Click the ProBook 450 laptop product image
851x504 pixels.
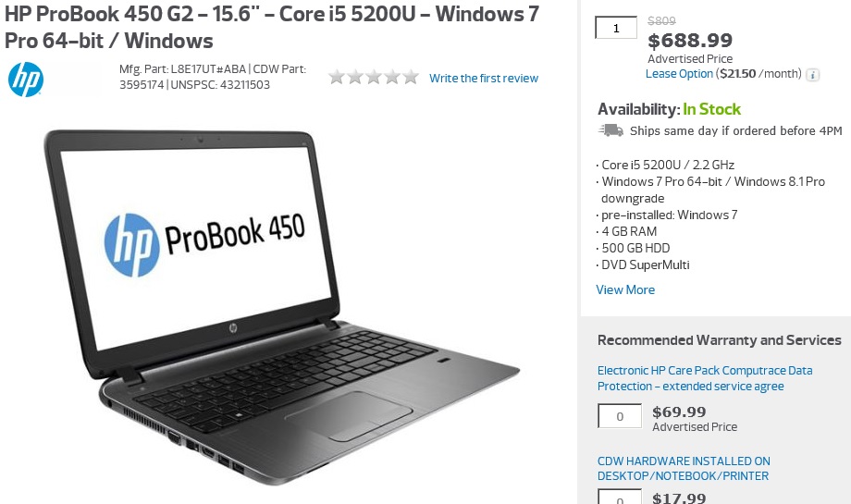281,307
